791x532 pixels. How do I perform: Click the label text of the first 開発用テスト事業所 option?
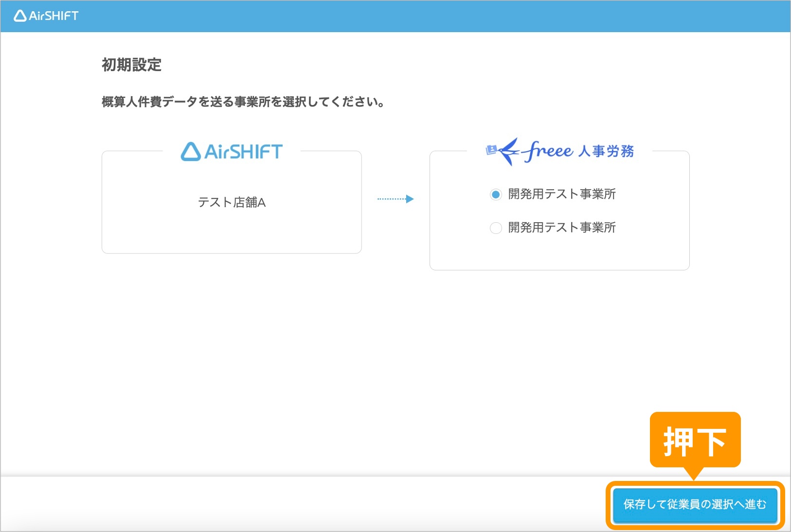[x=562, y=194]
